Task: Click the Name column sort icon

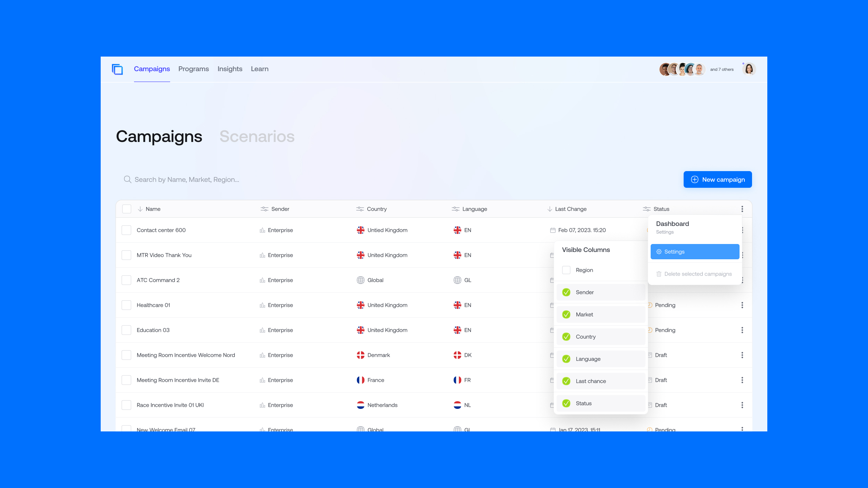Action: coord(140,209)
